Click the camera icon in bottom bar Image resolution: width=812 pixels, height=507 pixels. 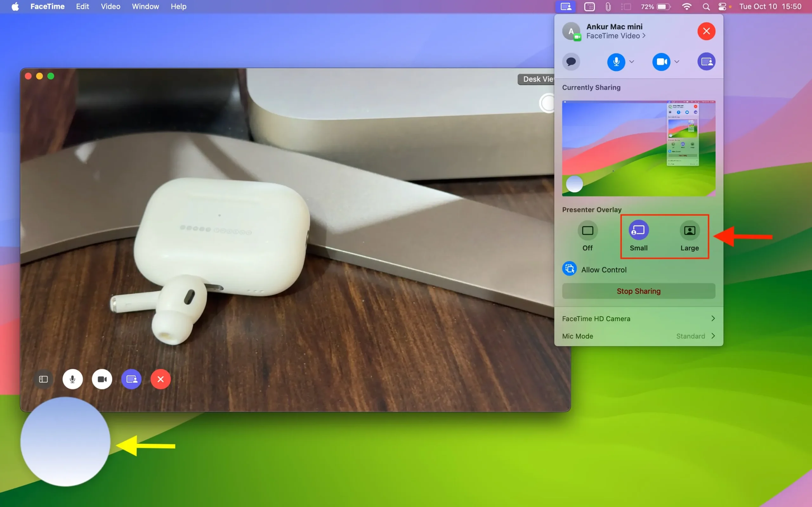102,379
